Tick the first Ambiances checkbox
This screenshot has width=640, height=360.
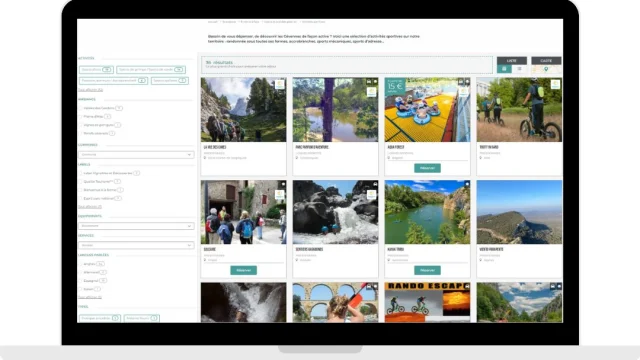80,108
